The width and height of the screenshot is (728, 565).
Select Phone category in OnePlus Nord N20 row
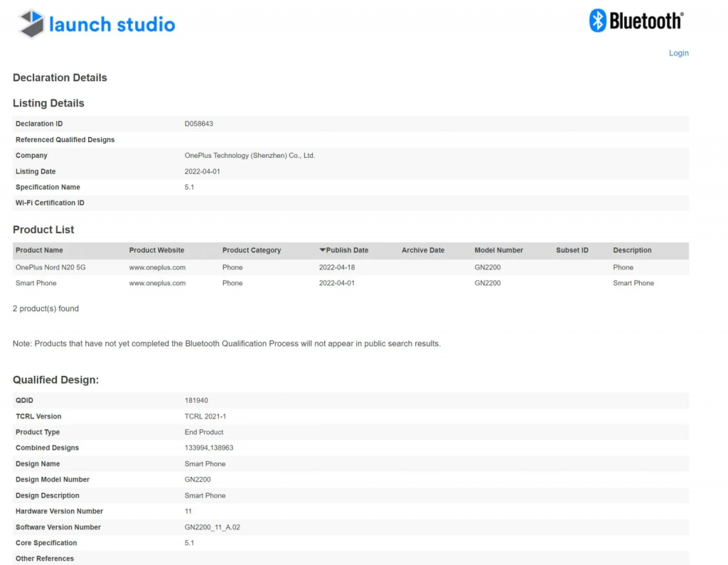click(x=232, y=267)
